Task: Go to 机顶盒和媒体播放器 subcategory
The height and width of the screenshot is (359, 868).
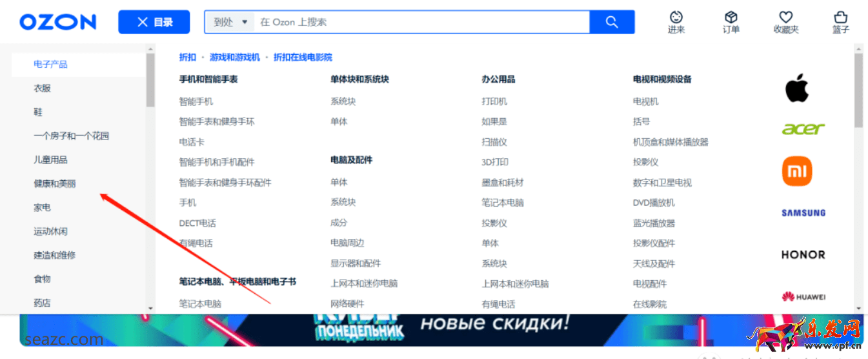Action: (x=671, y=142)
